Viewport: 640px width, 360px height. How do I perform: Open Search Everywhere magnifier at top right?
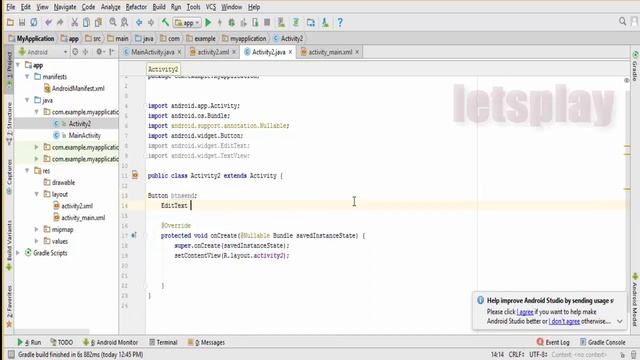click(622, 21)
